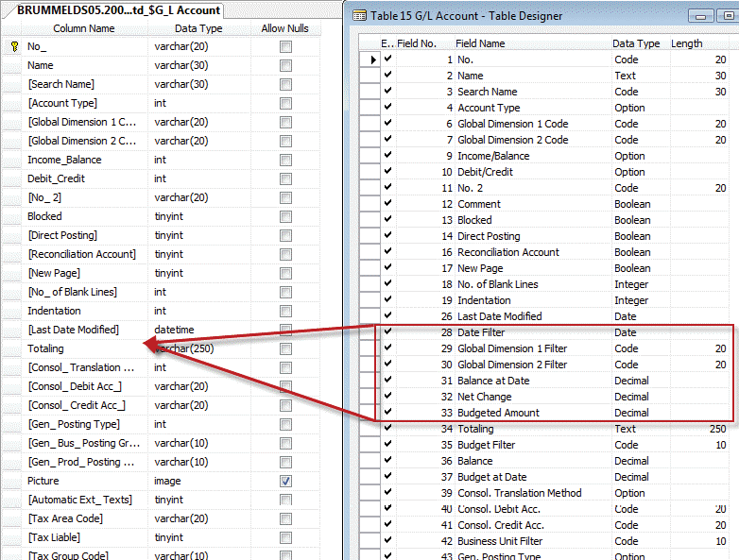This screenshot has height=560, width=739.
Task: Select field name Balance at Date
Action: (x=493, y=381)
